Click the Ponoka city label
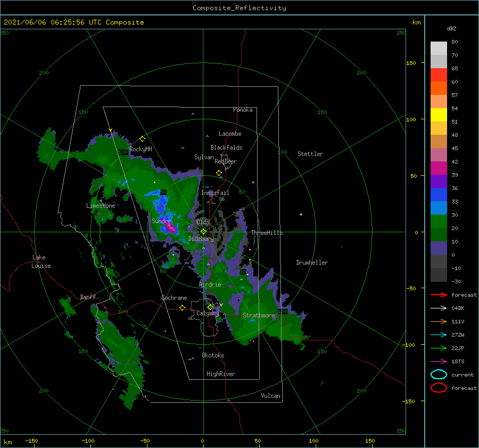The height and width of the screenshot is (448, 479). pos(243,110)
